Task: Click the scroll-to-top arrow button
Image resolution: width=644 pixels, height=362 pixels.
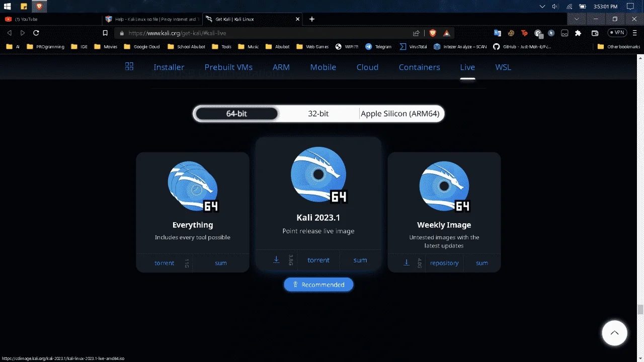Action: click(614, 332)
